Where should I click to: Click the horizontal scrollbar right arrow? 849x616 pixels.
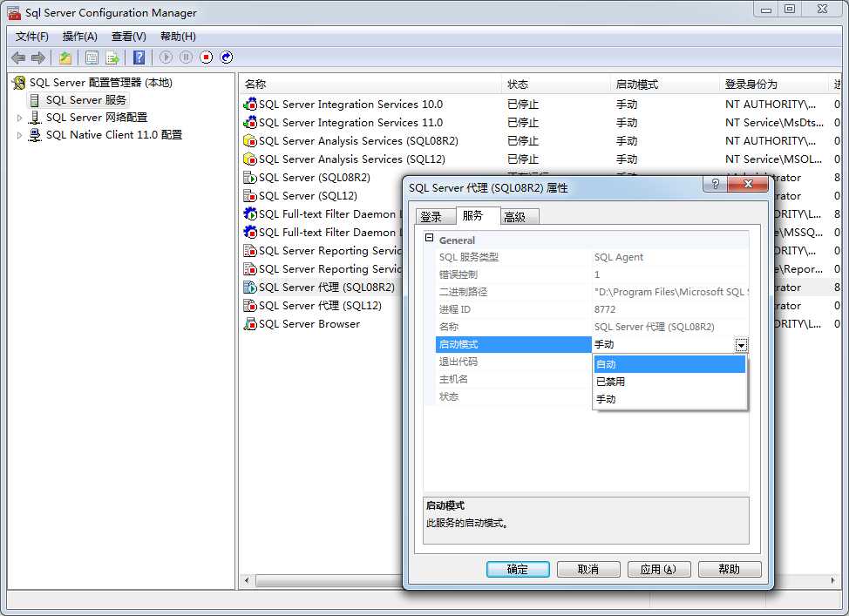point(832,580)
